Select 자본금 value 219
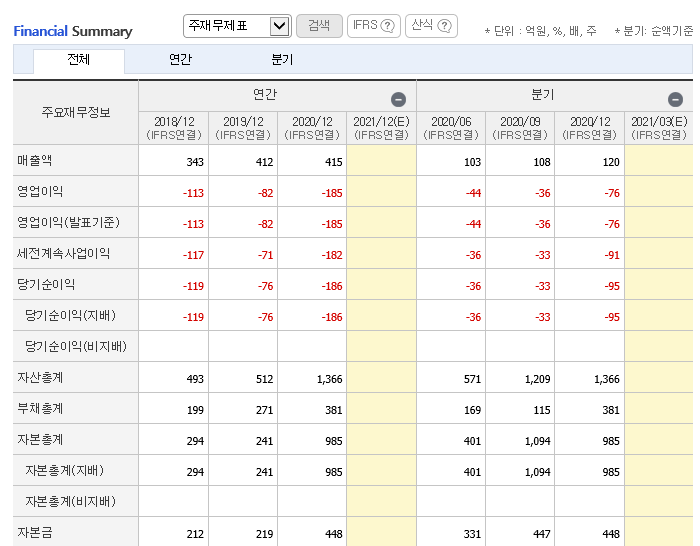The image size is (700, 546). (x=264, y=534)
